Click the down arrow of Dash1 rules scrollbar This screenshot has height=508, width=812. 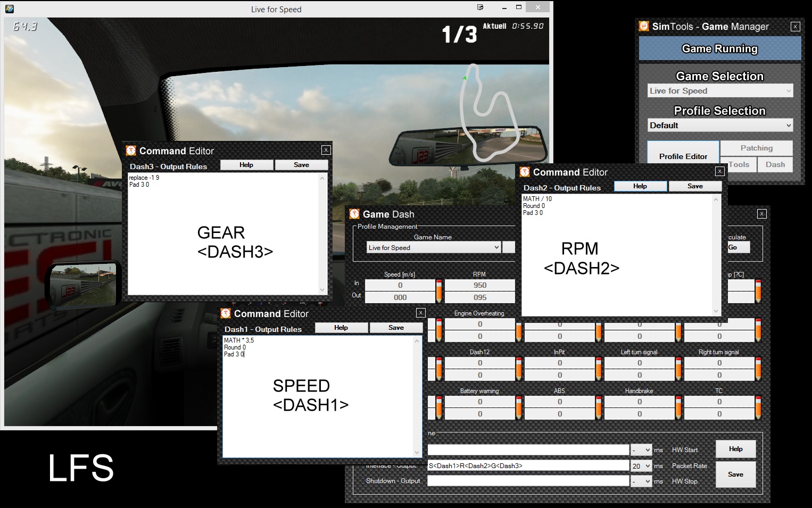coord(417,453)
